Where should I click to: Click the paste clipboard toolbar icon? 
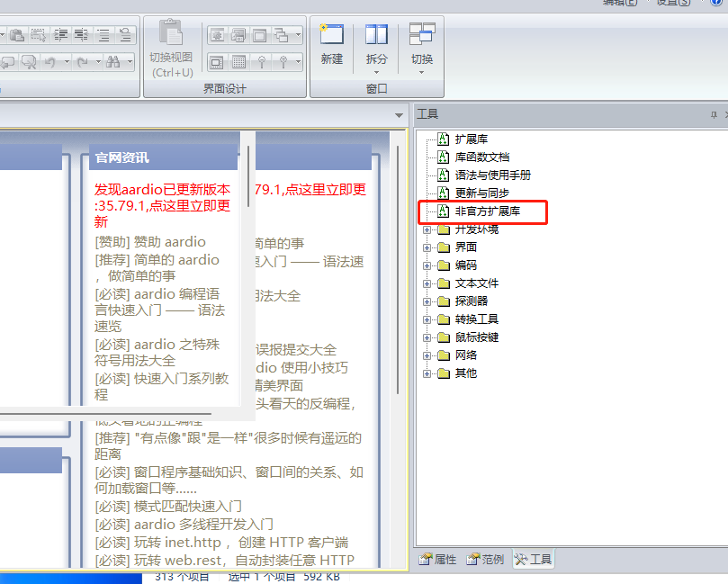click(x=17, y=35)
